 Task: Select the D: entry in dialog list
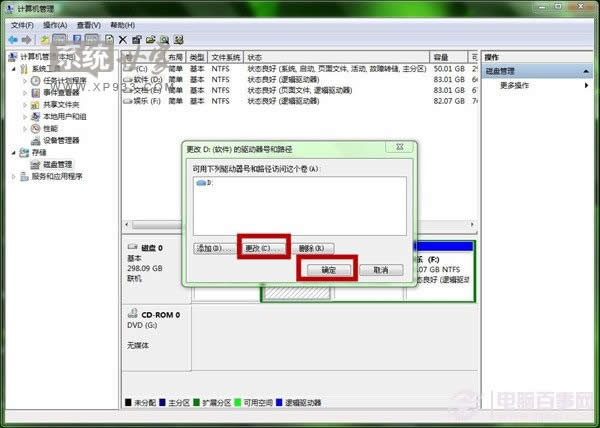[208, 183]
